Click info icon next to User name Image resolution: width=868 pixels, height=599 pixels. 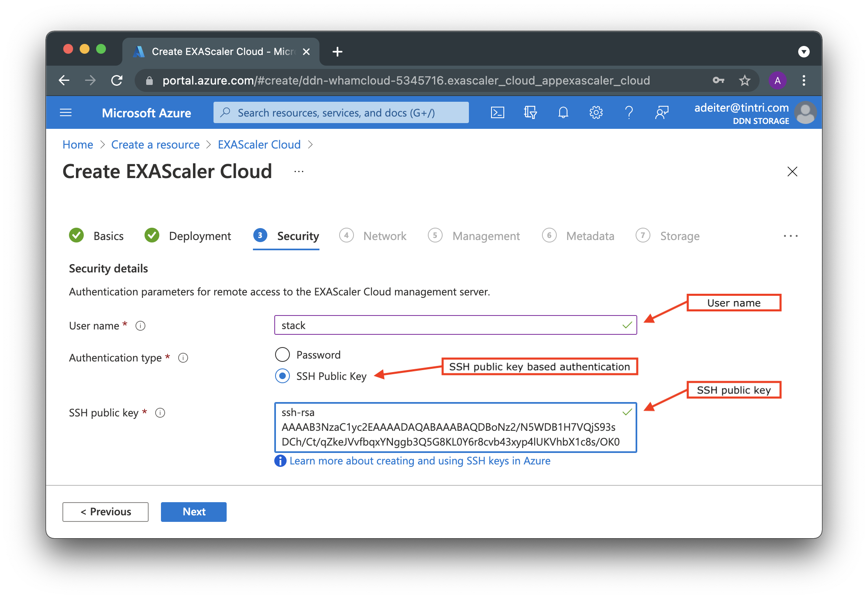(140, 326)
